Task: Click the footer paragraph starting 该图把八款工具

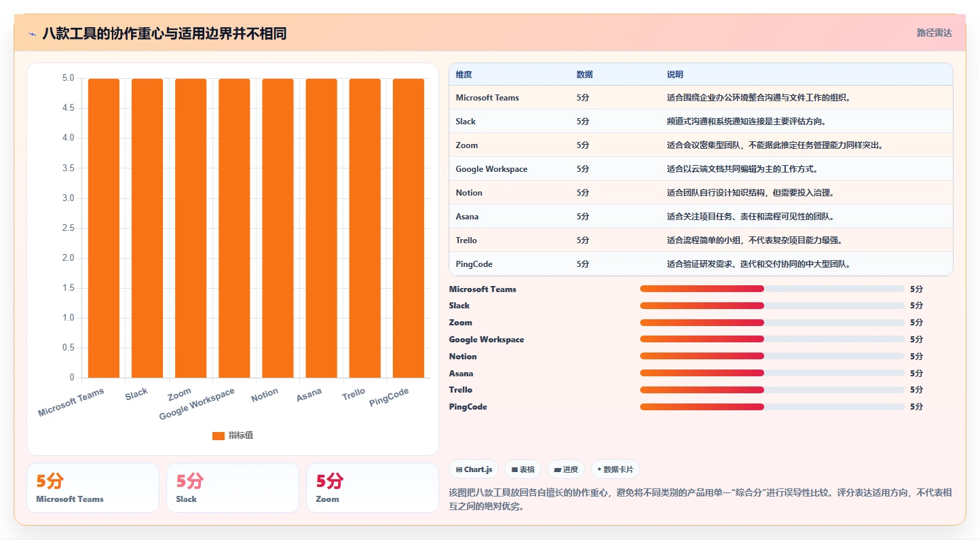Action: click(700, 499)
